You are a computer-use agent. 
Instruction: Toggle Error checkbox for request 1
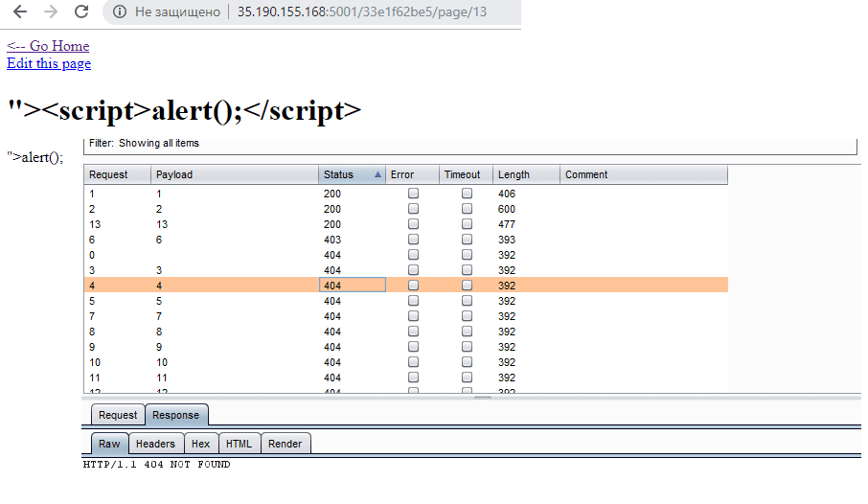[x=414, y=194]
